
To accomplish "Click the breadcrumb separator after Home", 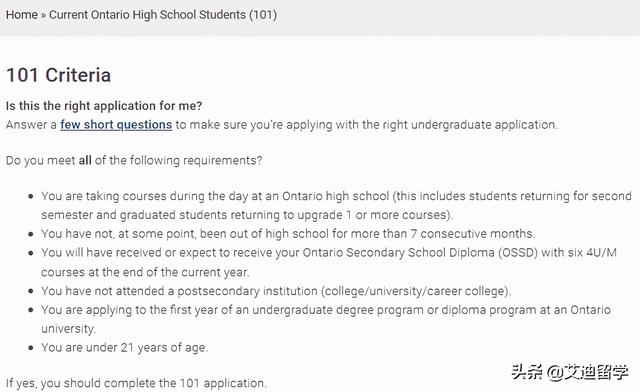I will coord(43,16).
